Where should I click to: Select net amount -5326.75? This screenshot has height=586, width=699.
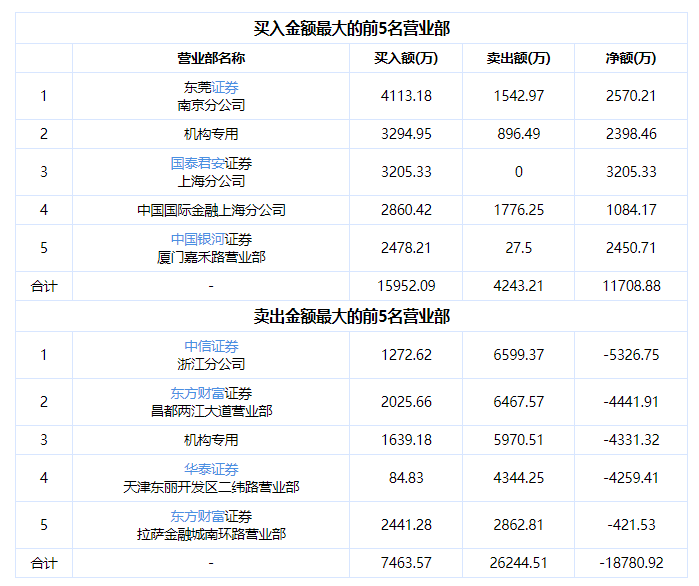pyautogui.click(x=631, y=355)
